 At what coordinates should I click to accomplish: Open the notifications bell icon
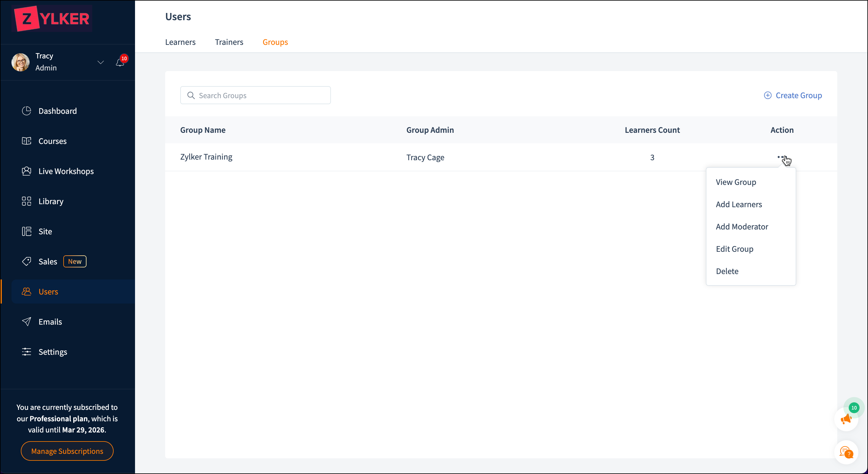(x=120, y=63)
